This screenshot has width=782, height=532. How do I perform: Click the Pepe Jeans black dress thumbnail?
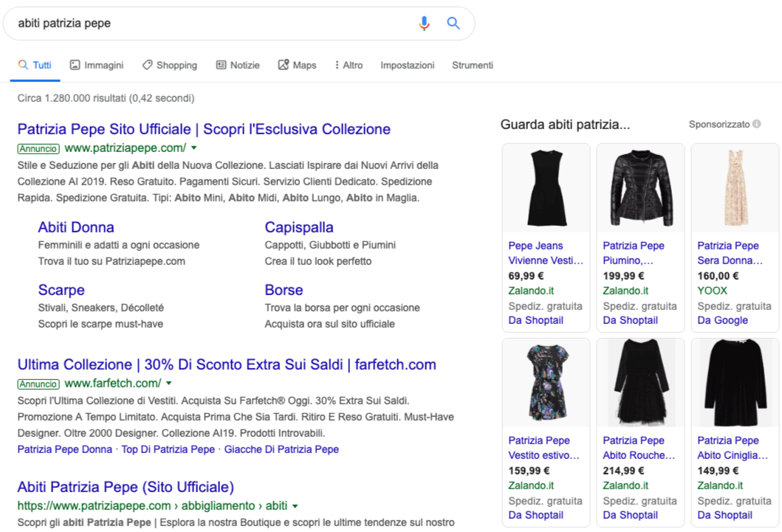[546, 188]
